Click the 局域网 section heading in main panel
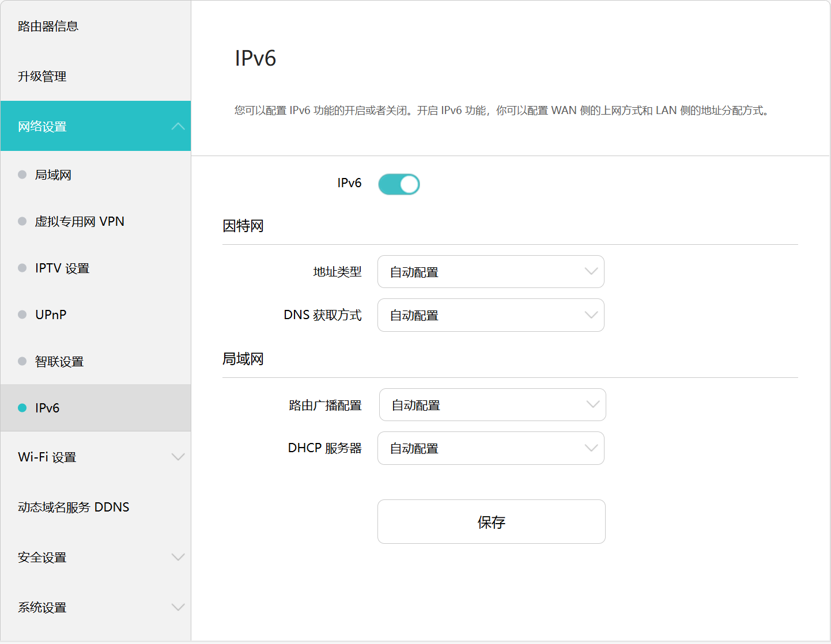 coord(243,359)
